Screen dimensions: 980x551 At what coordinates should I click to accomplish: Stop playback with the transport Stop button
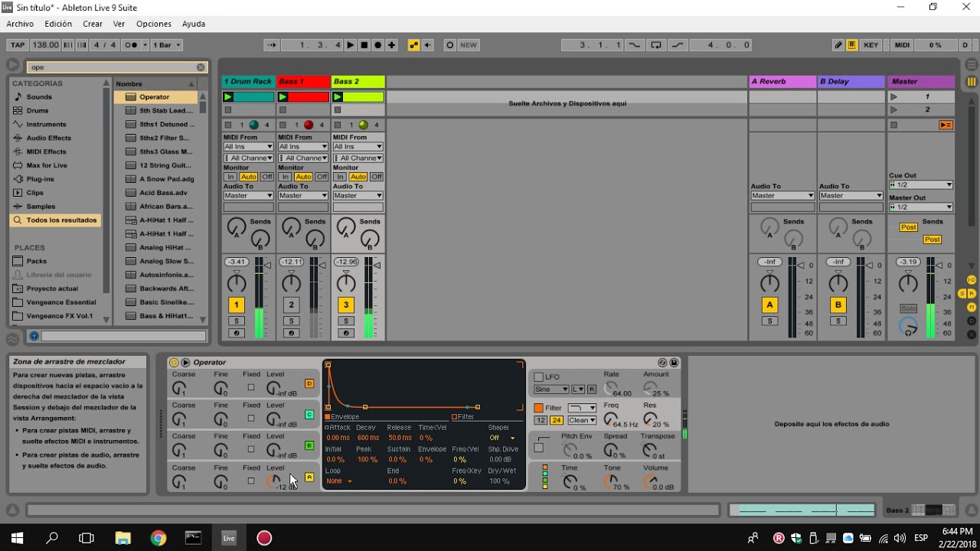coord(364,45)
